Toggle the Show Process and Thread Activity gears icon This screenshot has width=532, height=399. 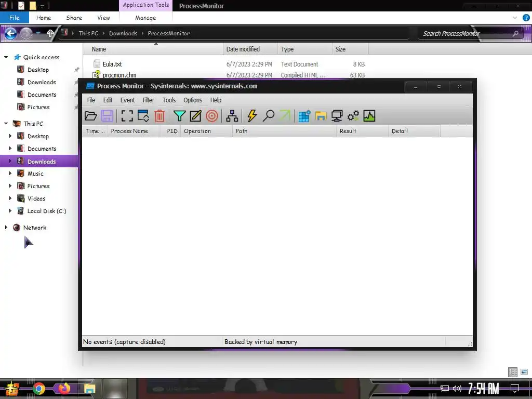pyautogui.click(x=353, y=116)
